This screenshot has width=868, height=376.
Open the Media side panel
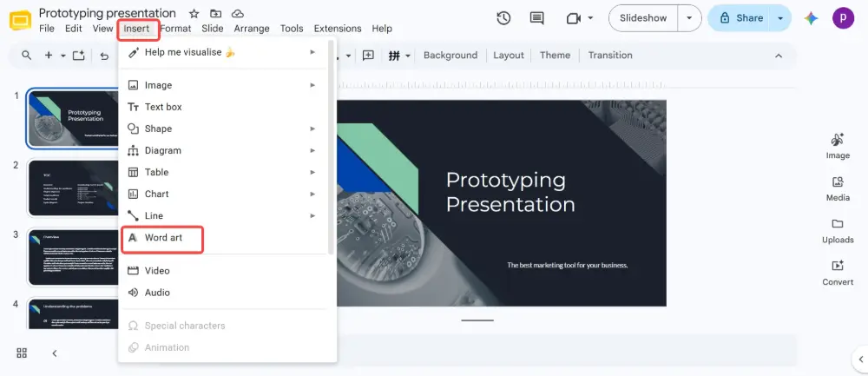(838, 188)
